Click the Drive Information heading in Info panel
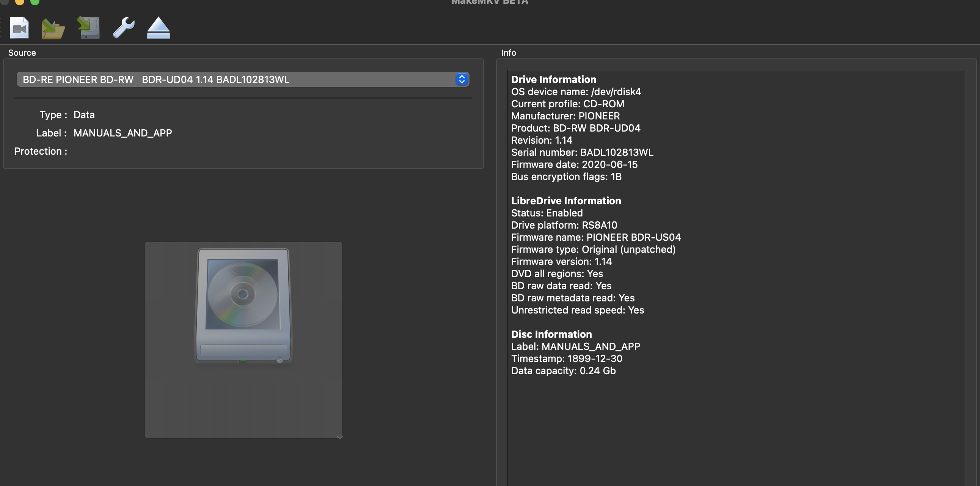The image size is (980, 486). pyautogui.click(x=554, y=80)
